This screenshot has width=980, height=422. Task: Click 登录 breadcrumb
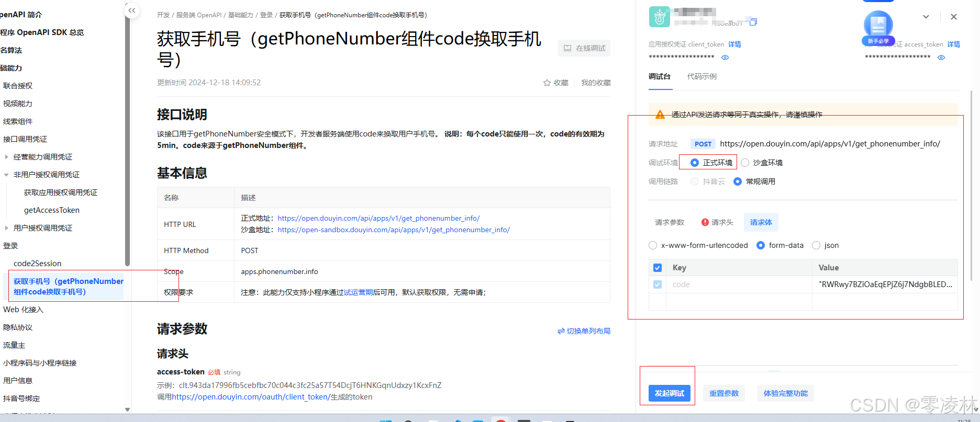[x=266, y=15]
